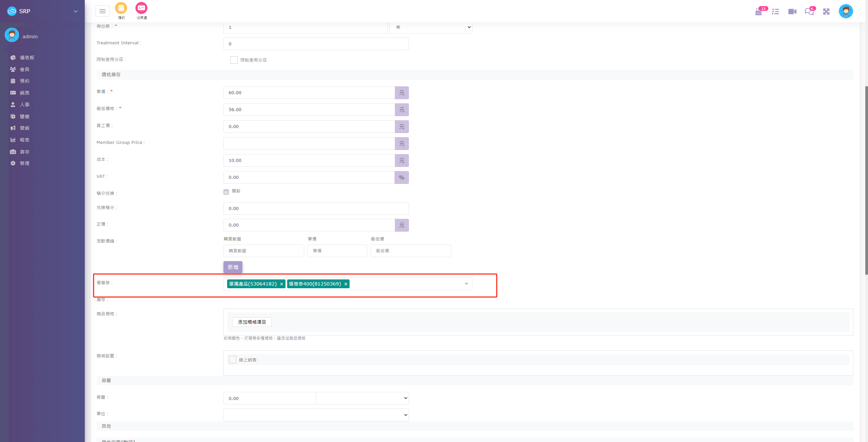Click 添加規格項目 button
The image size is (868, 442).
(x=252, y=322)
